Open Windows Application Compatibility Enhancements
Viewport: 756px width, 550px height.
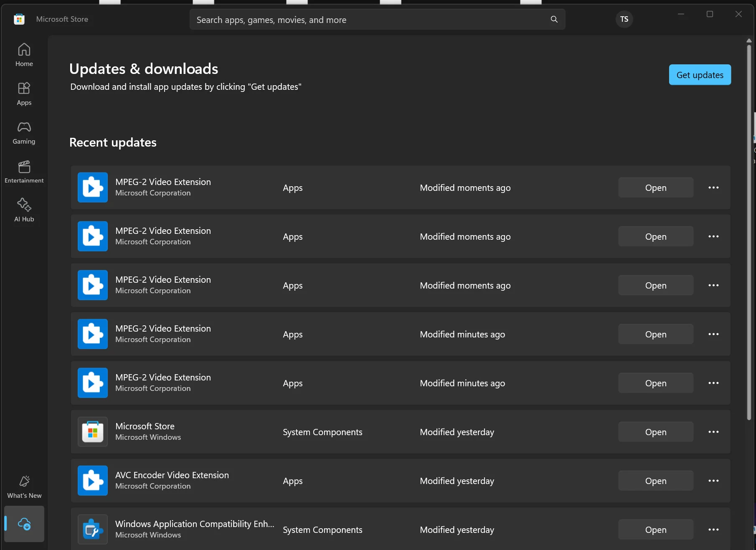[x=656, y=530]
